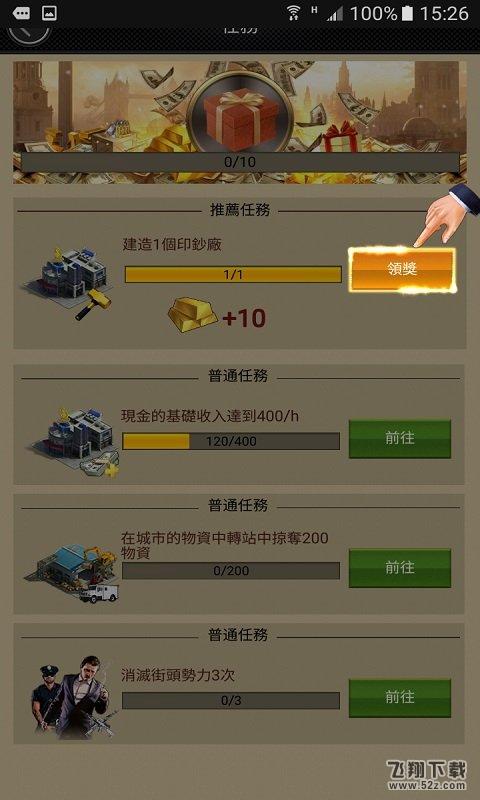Tap the image notification icon in status bar
The height and width of the screenshot is (800, 480).
pyautogui.click(x=49, y=14)
